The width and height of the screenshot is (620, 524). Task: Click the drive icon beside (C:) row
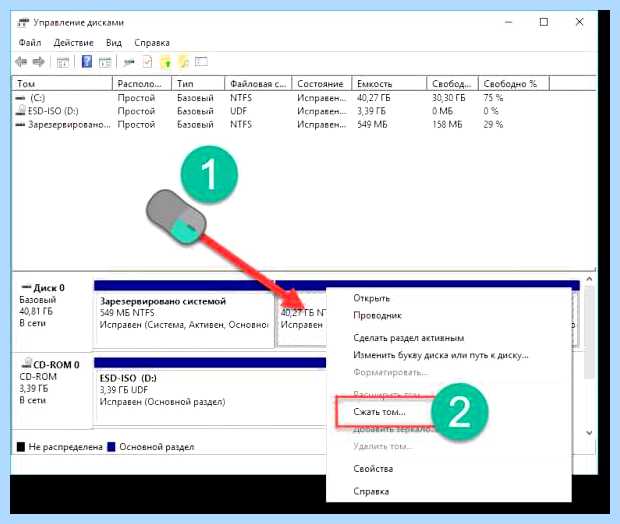[20, 98]
